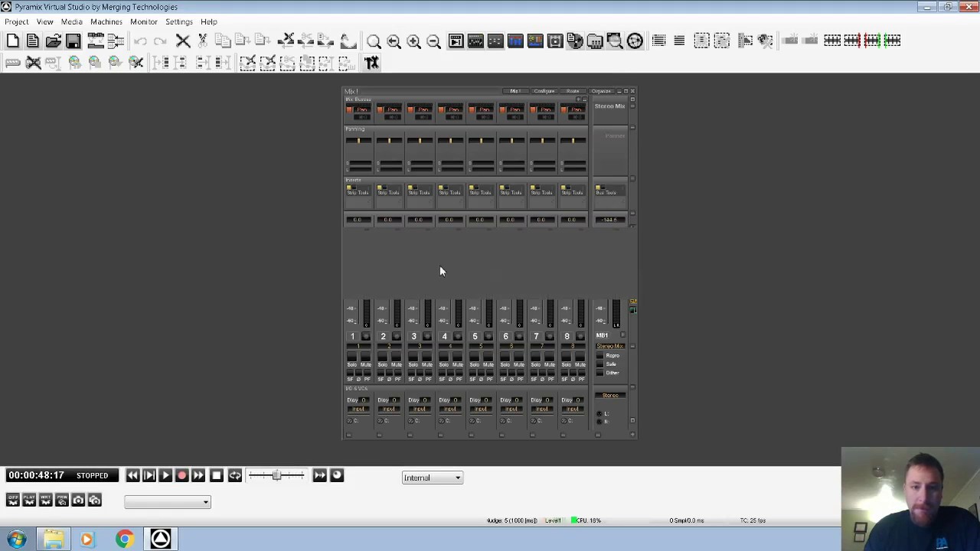Solo mixer channel 4

pyautogui.click(x=443, y=357)
